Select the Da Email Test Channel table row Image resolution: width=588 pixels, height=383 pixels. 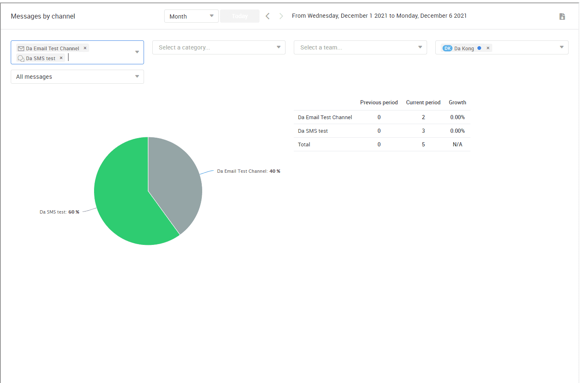325,117
